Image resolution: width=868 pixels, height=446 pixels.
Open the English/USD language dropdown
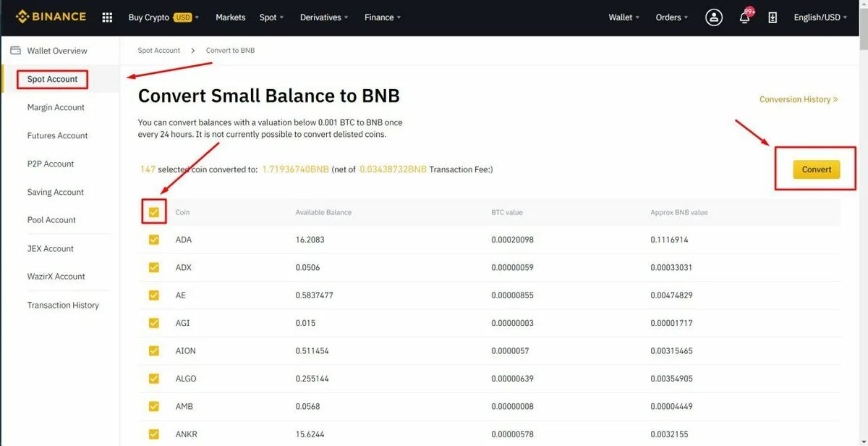click(820, 17)
